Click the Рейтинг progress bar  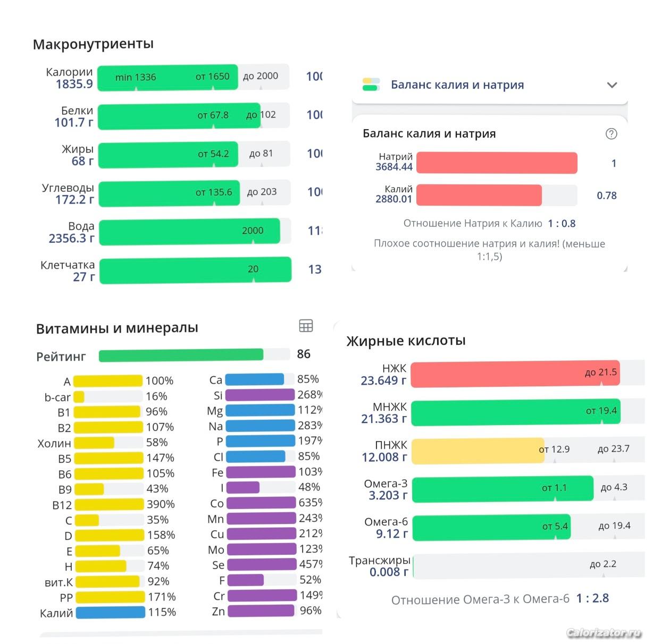181,355
